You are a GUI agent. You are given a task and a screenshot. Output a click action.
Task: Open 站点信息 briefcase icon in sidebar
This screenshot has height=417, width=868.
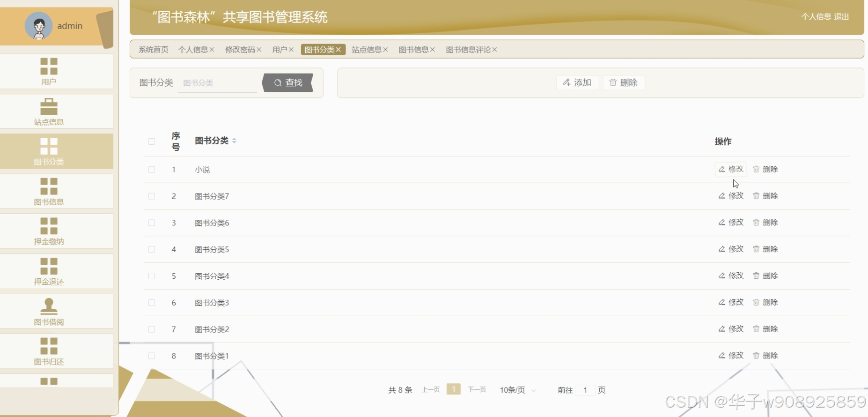tap(49, 106)
